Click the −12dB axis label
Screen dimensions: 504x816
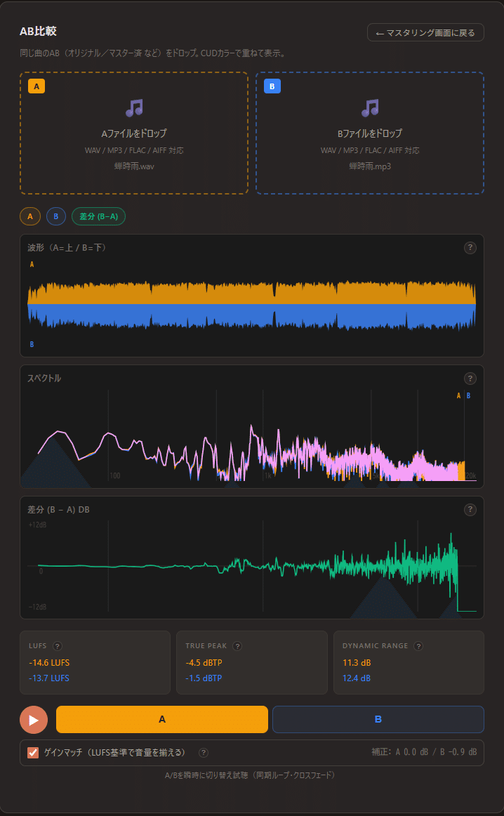[x=37, y=607]
